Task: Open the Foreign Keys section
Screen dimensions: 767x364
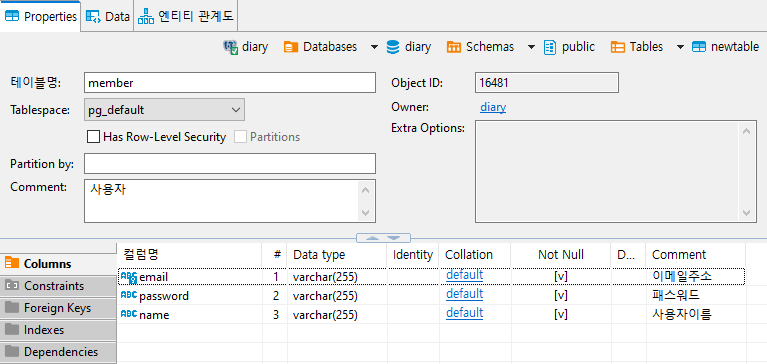Action: (x=58, y=308)
